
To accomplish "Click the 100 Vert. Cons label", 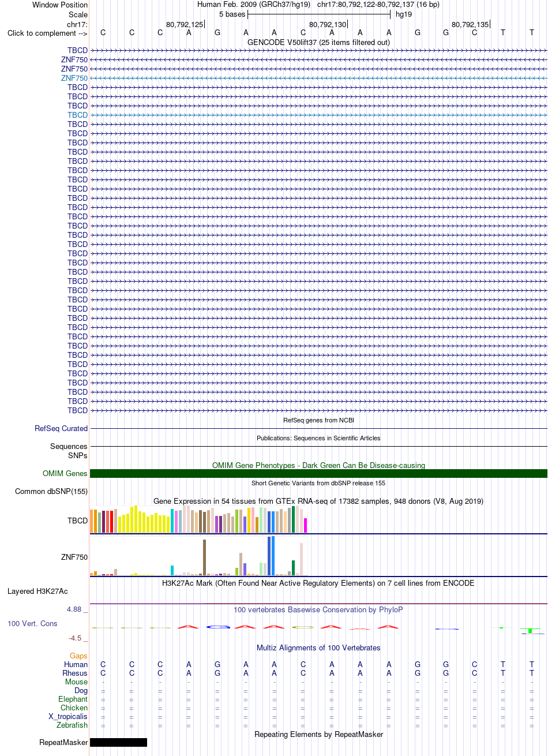I will (32, 623).
